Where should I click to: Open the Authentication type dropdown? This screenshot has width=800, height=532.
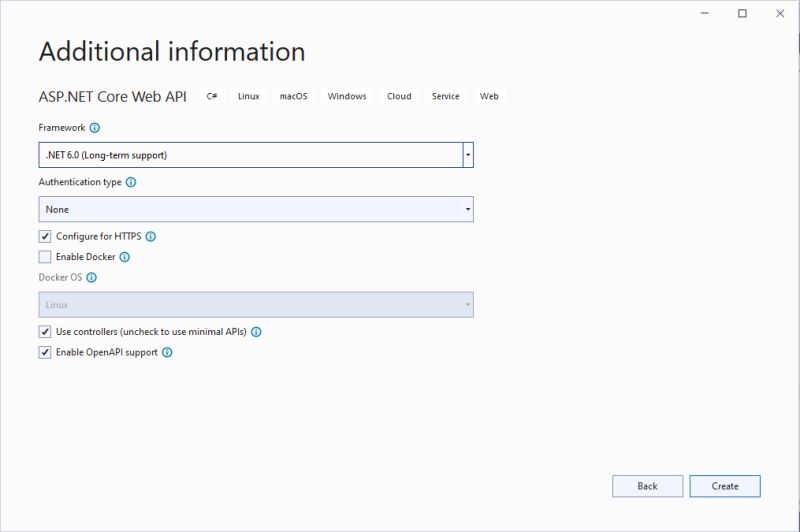pyautogui.click(x=256, y=209)
